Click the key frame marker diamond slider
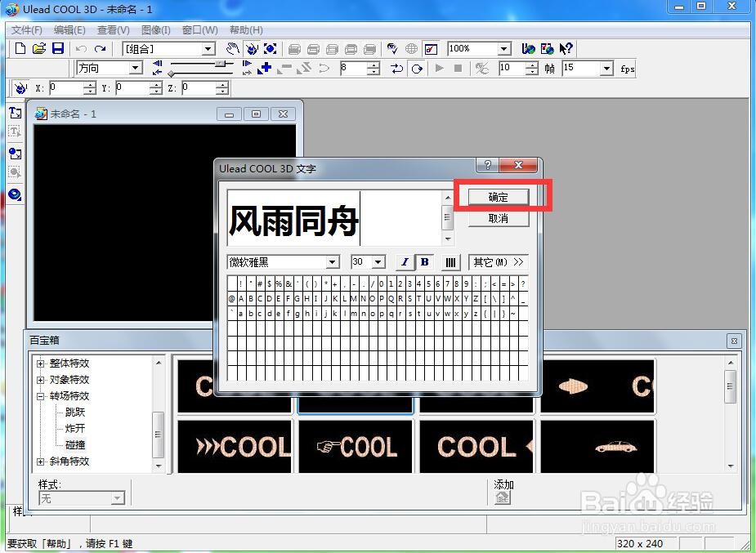Screen dimensions: 756x553 171,74
